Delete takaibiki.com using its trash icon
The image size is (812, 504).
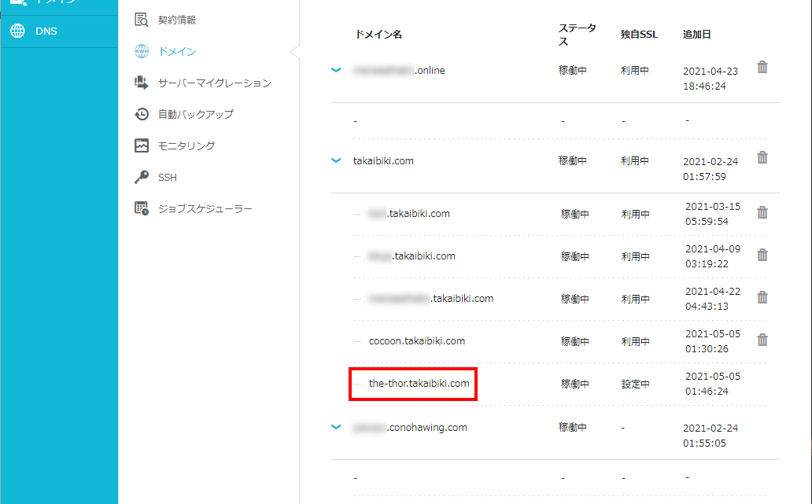pyautogui.click(x=762, y=157)
